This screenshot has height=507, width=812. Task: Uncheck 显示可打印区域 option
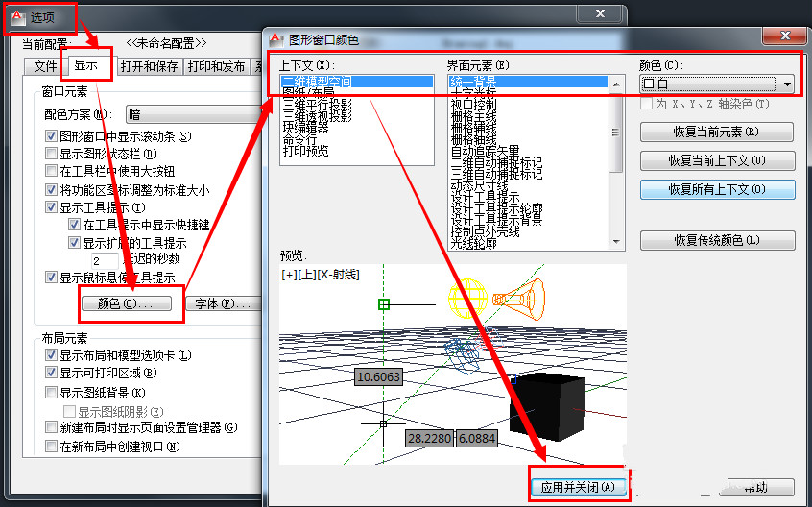[x=52, y=374]
